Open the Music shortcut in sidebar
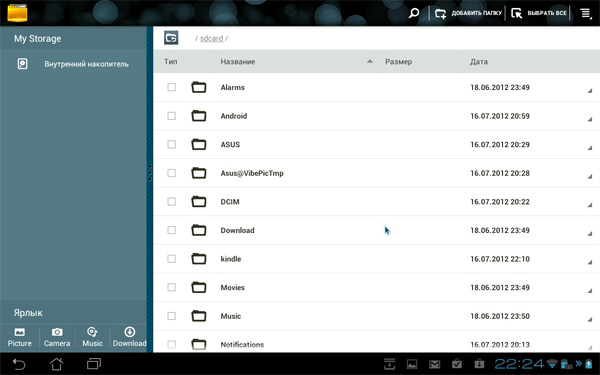 [92, 337]
